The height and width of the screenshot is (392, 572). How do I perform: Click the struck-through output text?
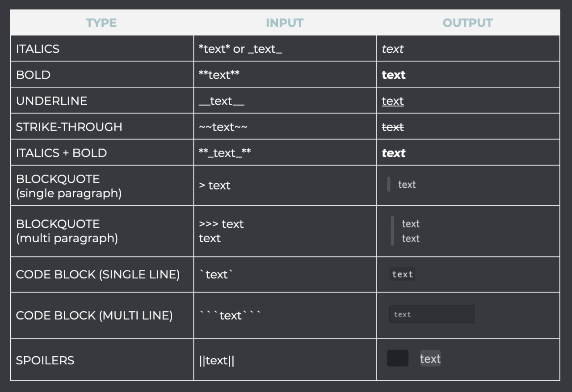[393, 127]
